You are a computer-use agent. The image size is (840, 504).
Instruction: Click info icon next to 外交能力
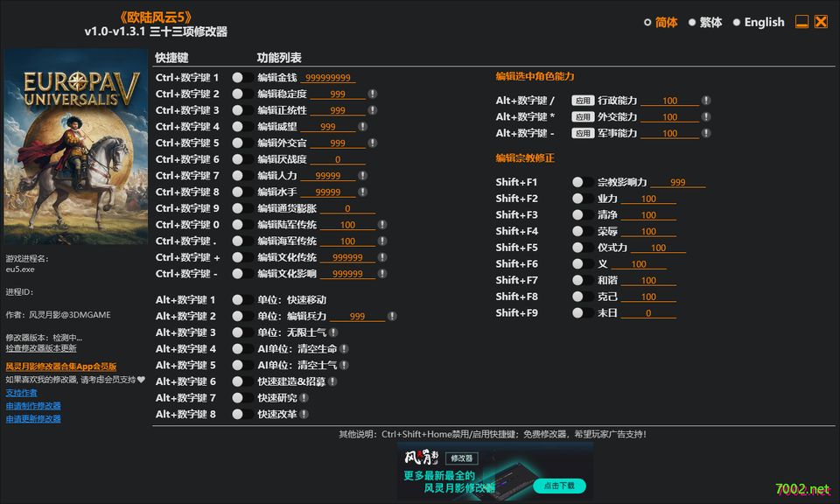(706, 116)
